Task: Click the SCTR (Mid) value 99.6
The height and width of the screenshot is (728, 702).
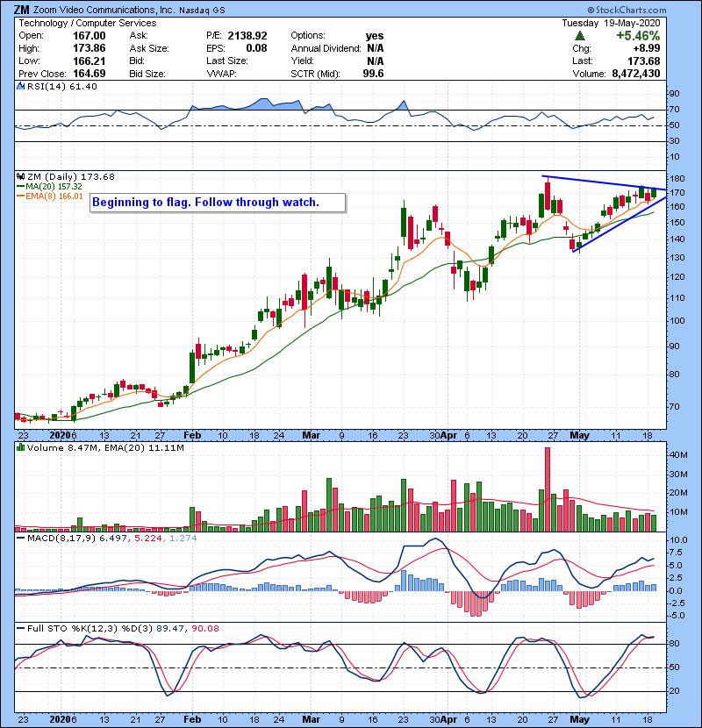Action: tap(373, 74)
